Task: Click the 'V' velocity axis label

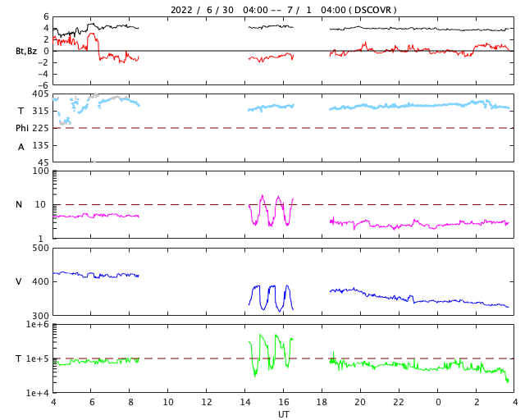Action: pos(19,281)
